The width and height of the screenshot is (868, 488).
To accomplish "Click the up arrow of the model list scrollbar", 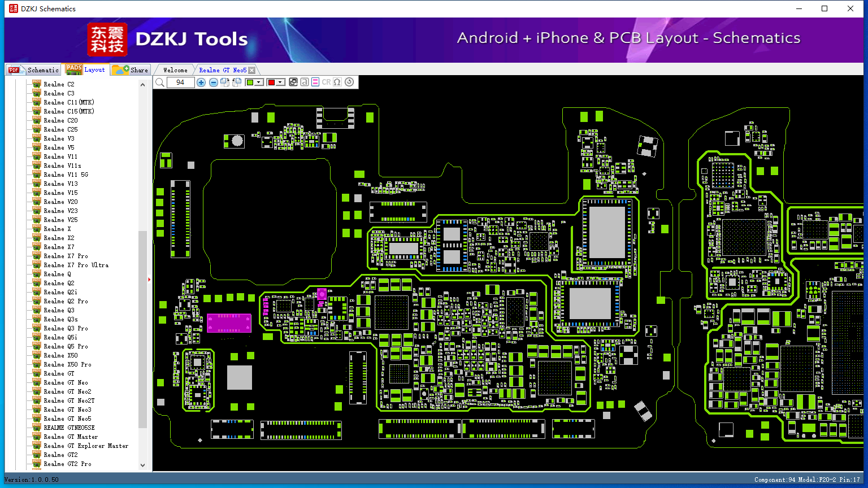I will point(142,85).
